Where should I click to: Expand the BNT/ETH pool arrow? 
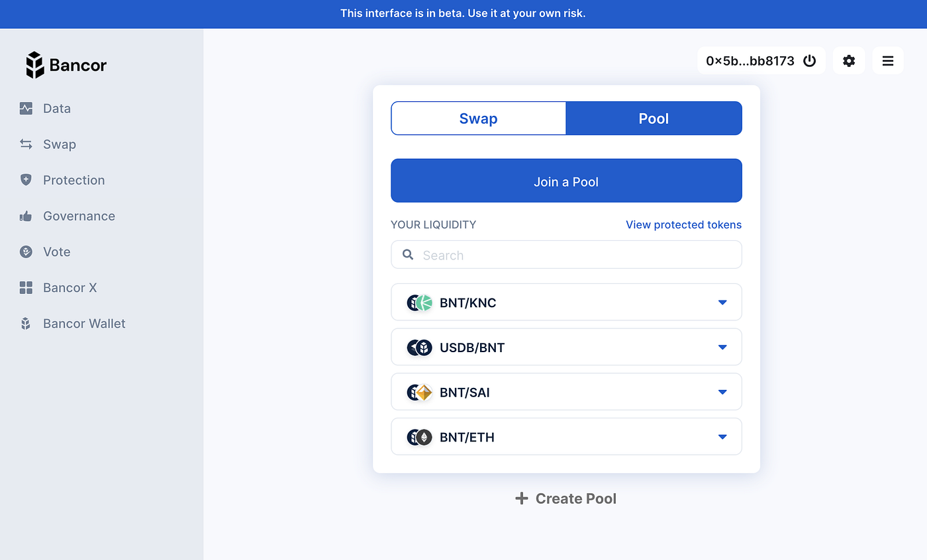[x=722, y=437]
